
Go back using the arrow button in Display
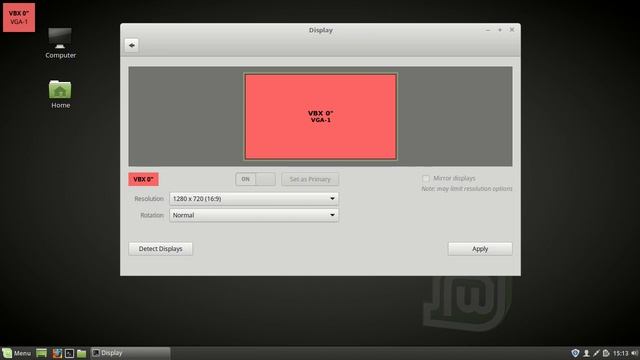131,45
